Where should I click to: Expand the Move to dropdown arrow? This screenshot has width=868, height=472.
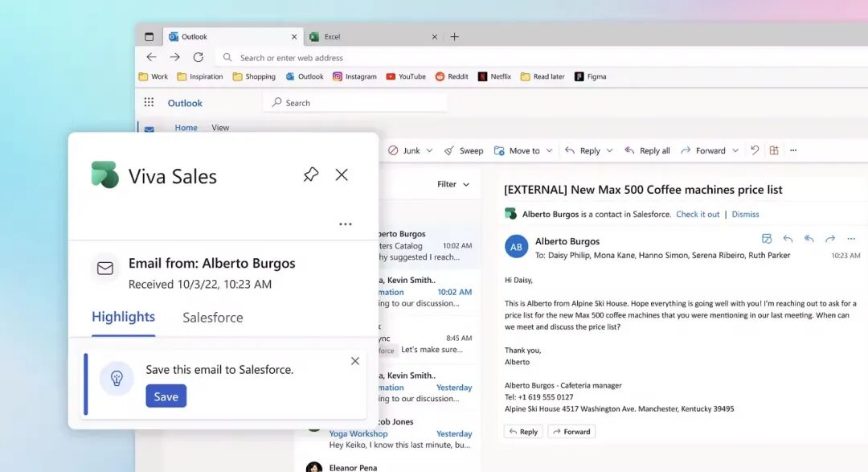pos(549,150)
